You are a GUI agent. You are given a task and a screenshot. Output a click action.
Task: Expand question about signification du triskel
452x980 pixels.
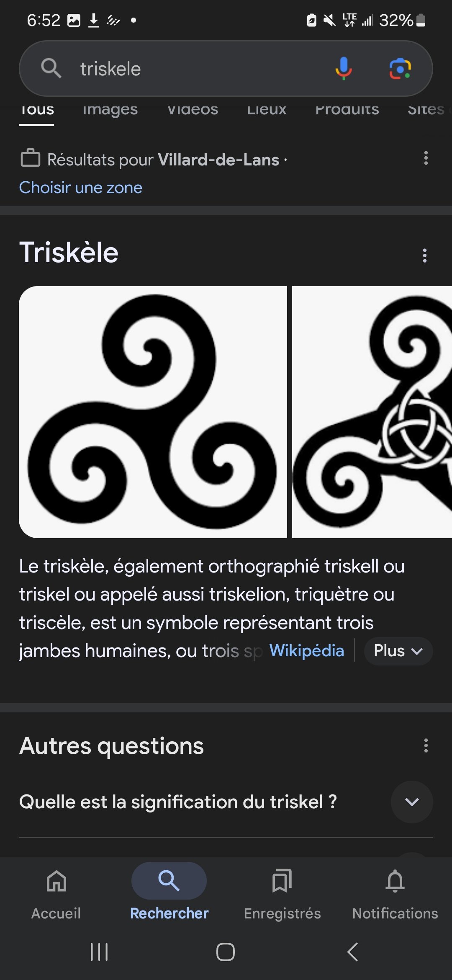412,802
